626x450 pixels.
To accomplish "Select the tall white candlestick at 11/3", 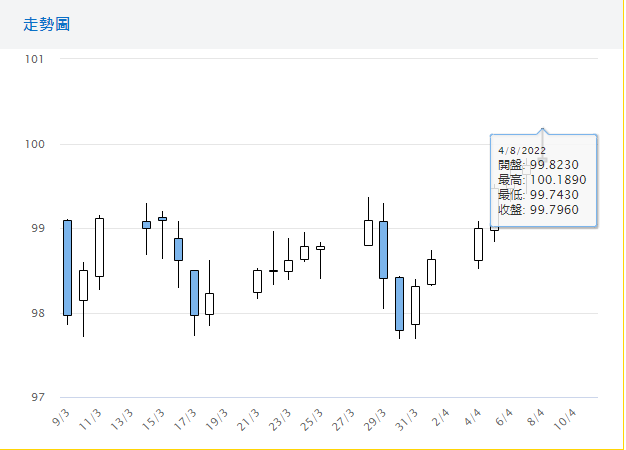I will [99, 247].
